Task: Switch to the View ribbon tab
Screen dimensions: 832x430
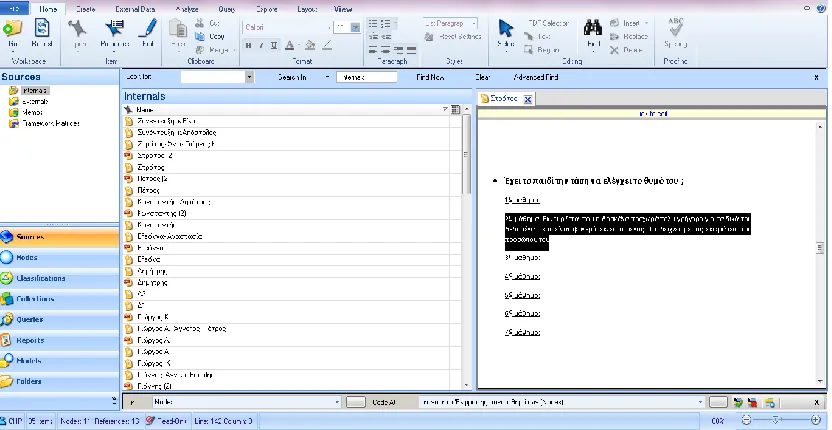Action: pos(343,9)
